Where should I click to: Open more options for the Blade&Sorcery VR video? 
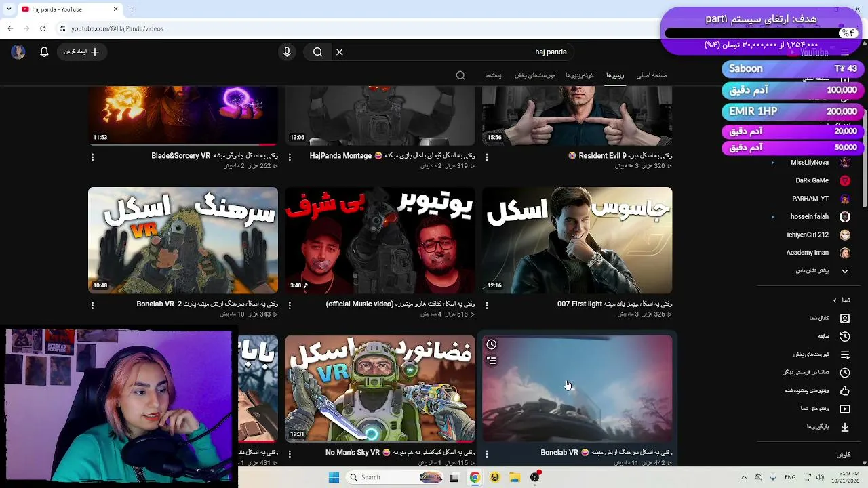point(93,157)
